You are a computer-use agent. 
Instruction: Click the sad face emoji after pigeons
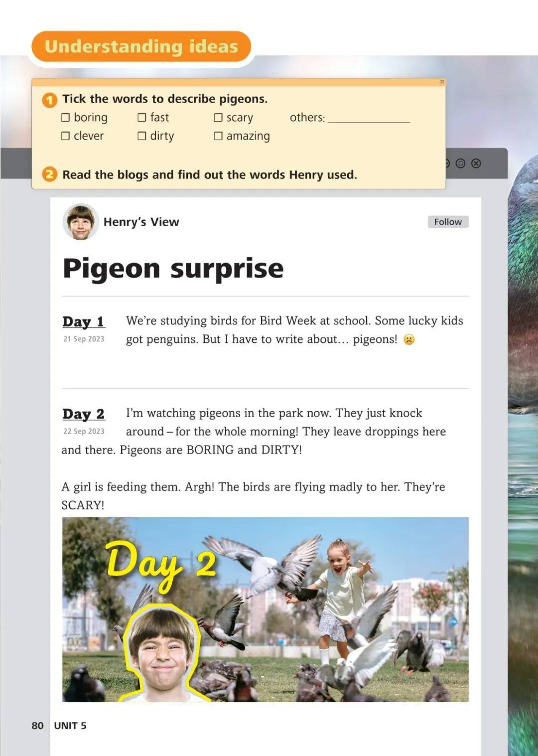[409, 340]
